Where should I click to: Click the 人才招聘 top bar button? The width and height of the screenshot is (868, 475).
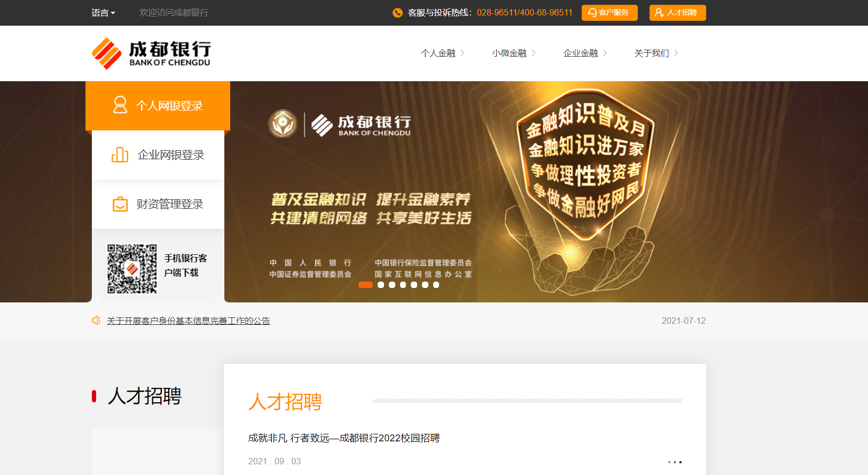(x=677, y=13)
